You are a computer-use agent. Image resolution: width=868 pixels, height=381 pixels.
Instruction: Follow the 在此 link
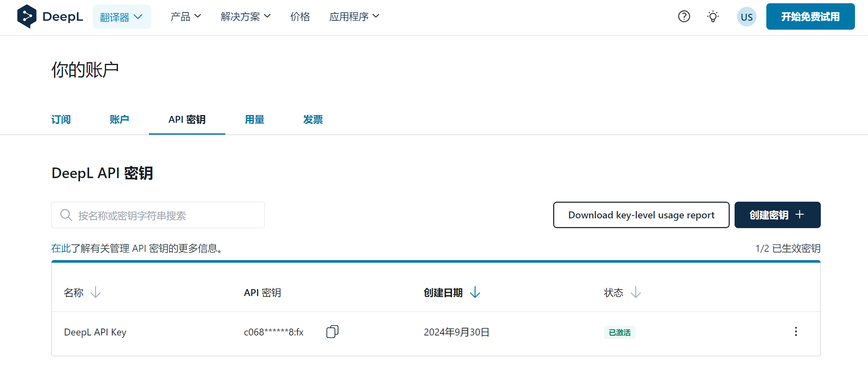click(x=61, y=248)
